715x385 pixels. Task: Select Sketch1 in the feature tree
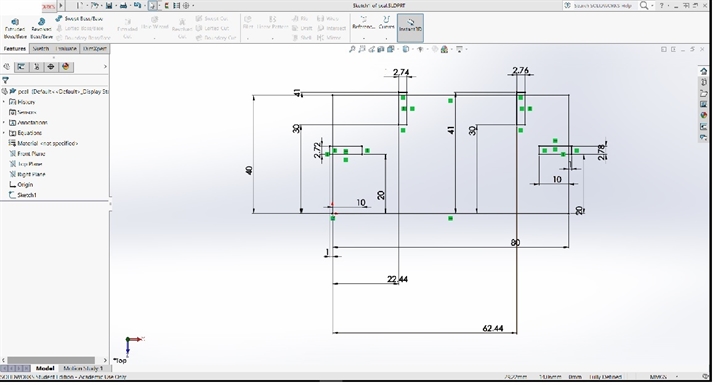tap(23, 195)
